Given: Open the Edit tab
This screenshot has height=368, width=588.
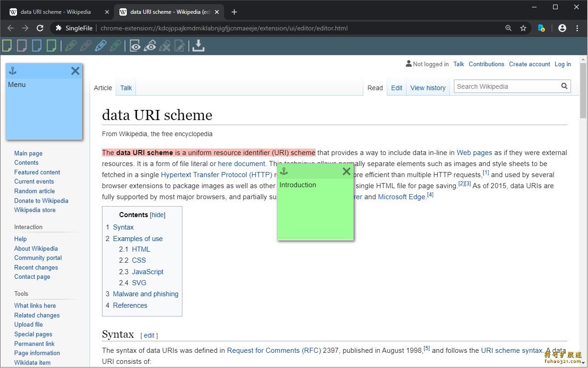Looking at the screenshot, I should [397, 88].
